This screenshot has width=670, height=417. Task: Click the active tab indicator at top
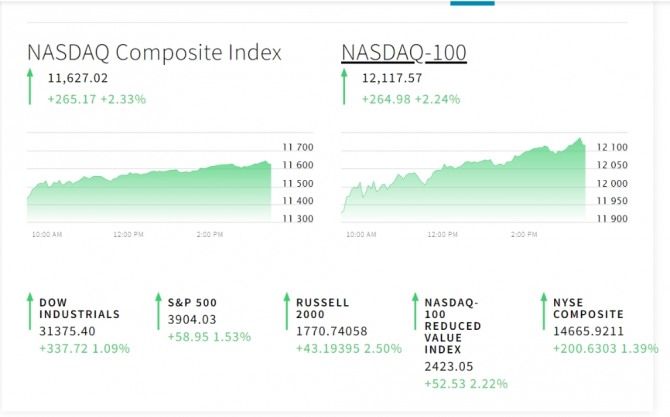point(472,3)
